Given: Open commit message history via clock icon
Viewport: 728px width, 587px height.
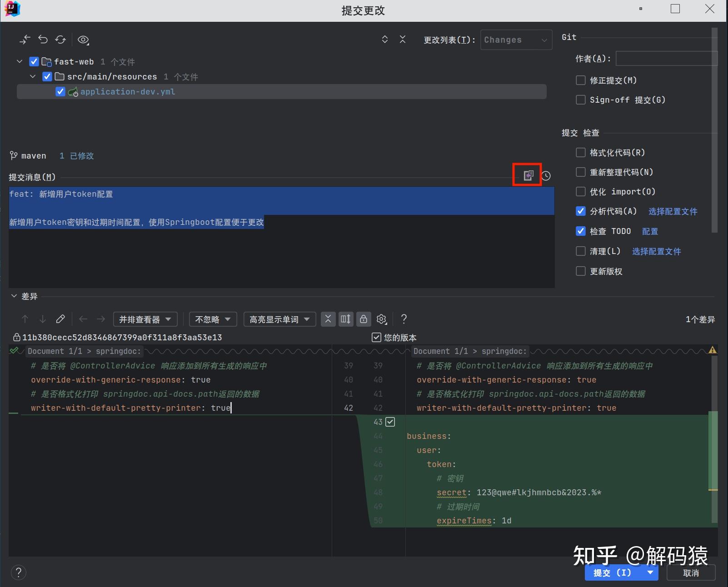Looking at the screenshot, I should pyautogui.click(x=547, y=175).
